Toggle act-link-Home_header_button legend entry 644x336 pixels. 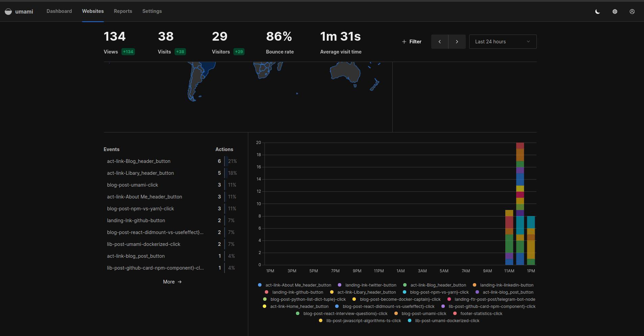pos(296,307)
